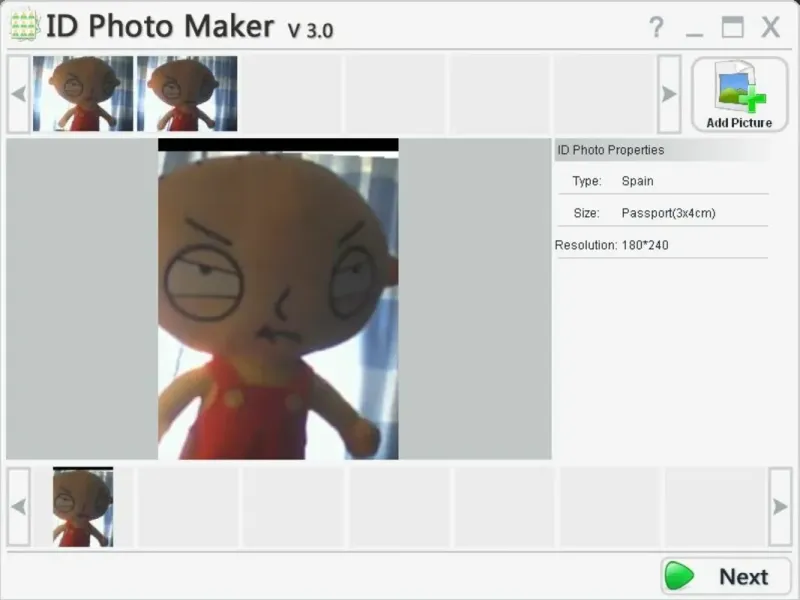Screen dimensions: 800x600
Task: Select the second source picture thumbnail
Action: coord(187,94)
